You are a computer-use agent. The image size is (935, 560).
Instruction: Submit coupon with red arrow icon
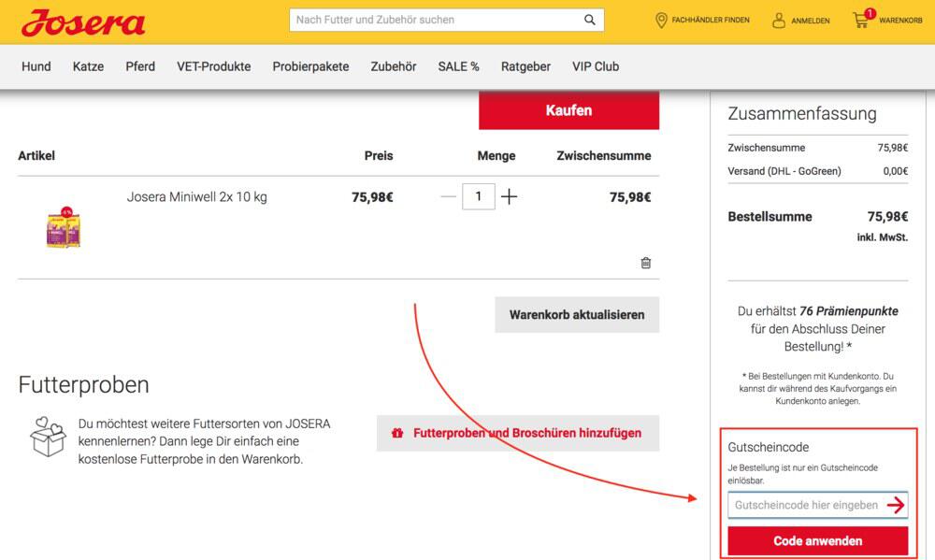895,505
